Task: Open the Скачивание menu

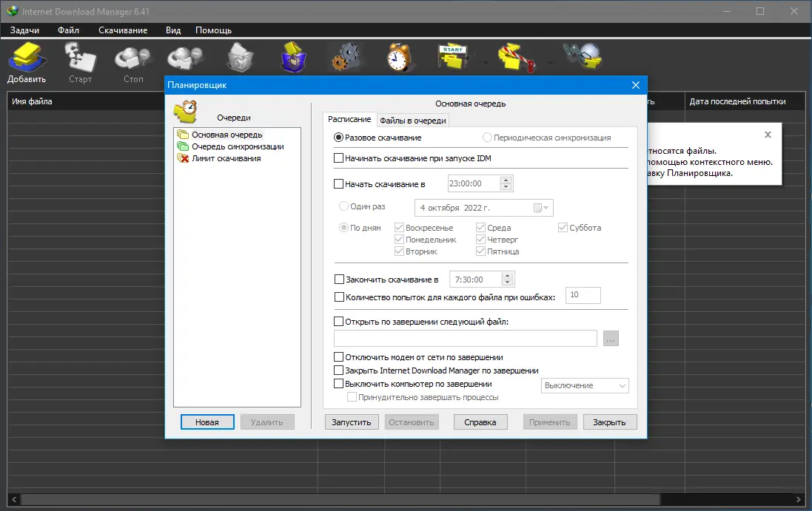Action: click(x=123, y=30)
